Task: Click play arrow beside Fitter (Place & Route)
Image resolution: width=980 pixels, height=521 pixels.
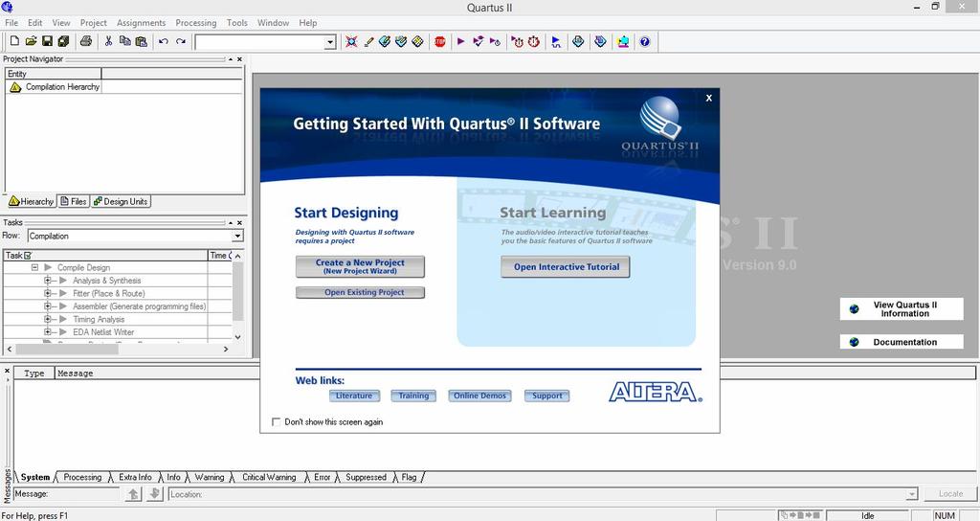Action: coord(63,293)
